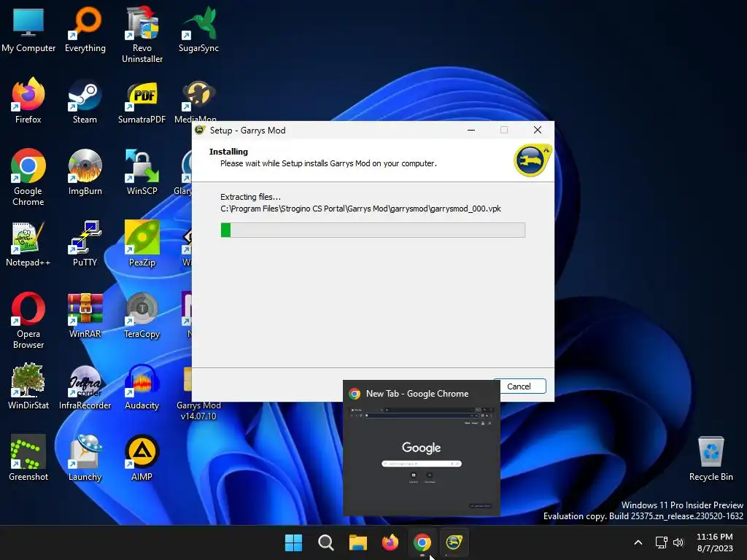Click the New Tab - Google Chrome preview title
The width and height of the screenshot is (747, 560).
tap(417, 394)
